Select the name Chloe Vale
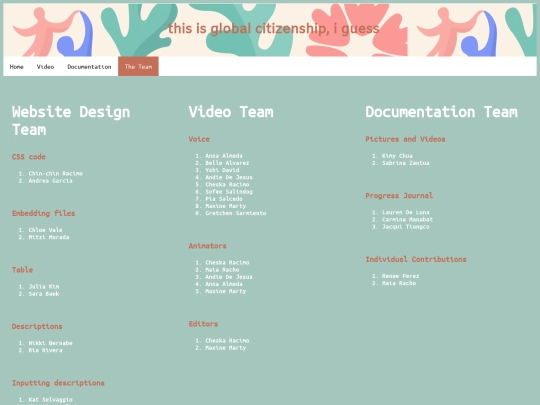540x405 pixels. (45, 230)
